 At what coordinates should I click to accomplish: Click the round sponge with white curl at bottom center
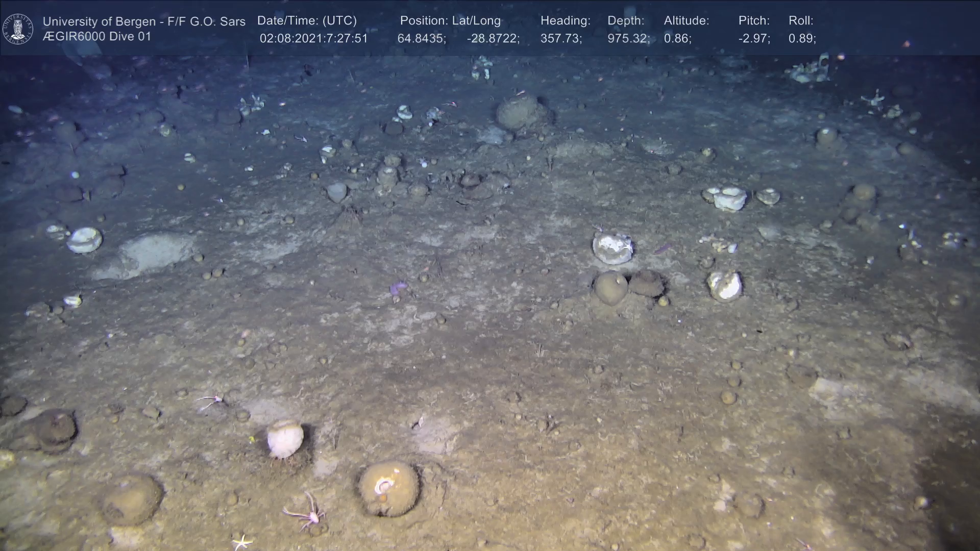(389, 489)
